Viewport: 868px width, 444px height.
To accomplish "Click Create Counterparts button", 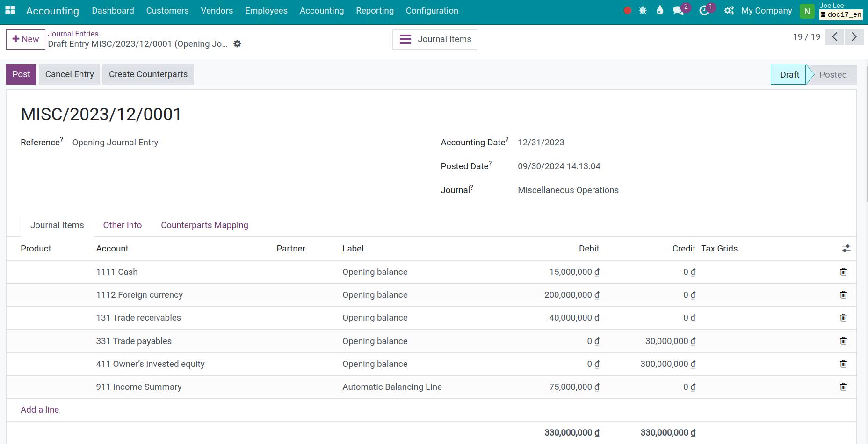I will point(148,74).
